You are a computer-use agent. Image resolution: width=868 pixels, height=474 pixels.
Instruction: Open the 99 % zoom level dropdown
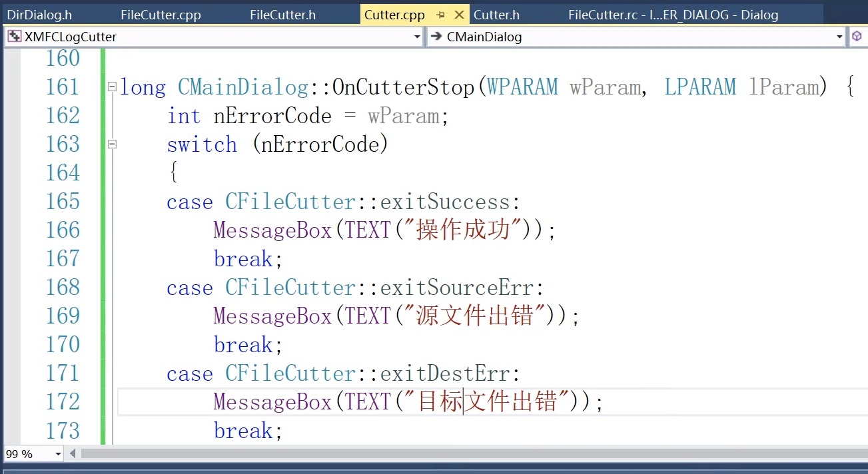pos(58,454)
